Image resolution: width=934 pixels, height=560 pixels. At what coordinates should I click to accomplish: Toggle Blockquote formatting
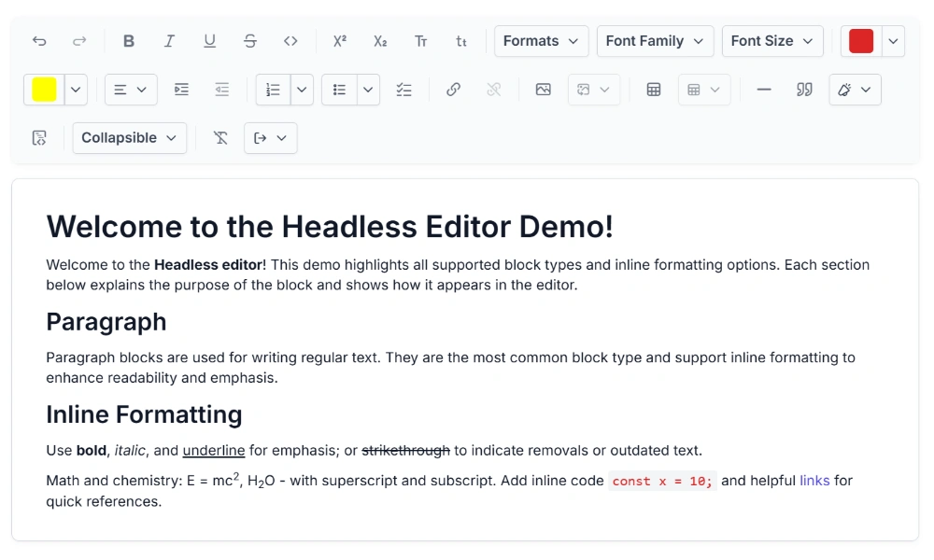804,90
